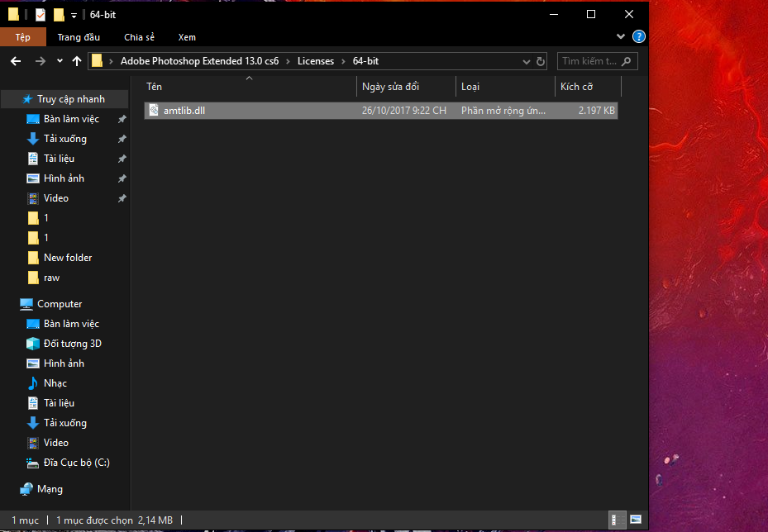
Task: Switch to large thumbnails view icon
Action: (635, 520)
